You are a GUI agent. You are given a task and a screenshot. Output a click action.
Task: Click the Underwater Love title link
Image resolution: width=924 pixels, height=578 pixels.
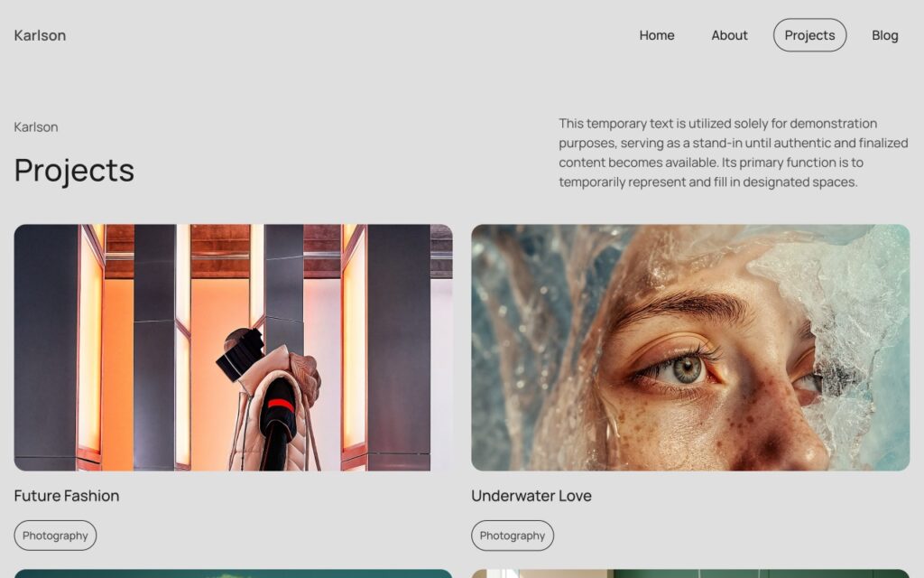click(531, 496)
